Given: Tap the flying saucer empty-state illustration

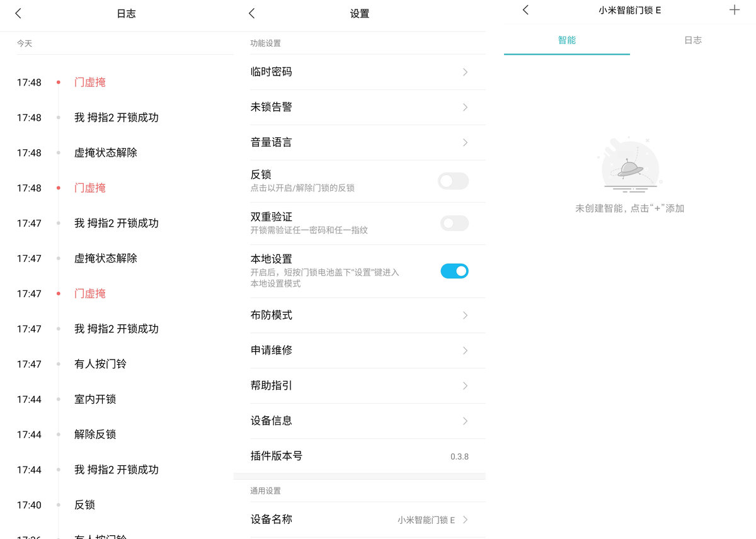Looking at the screenshot, I should point(630,164).
